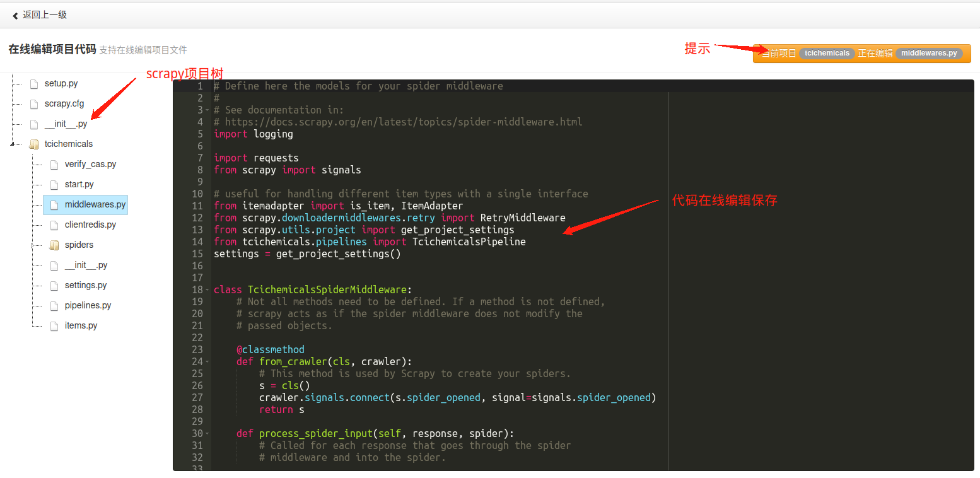The width and height of the screenshot is (980, 478).
Task: Select the tcichemicals folder label
Action: [x=69, y=144]
